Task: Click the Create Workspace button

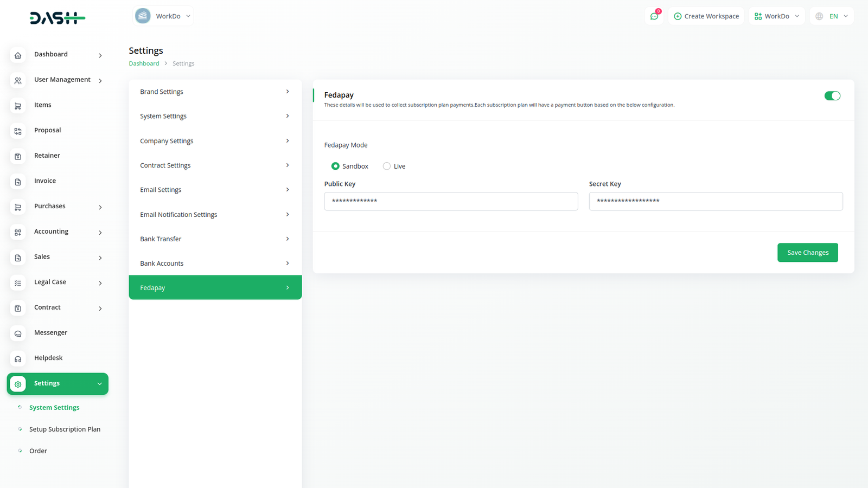Action: (x=706, y=16)
